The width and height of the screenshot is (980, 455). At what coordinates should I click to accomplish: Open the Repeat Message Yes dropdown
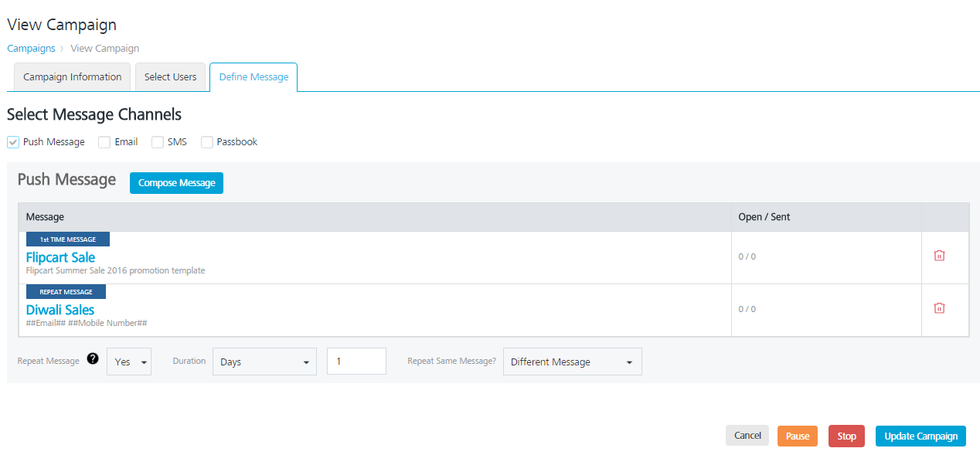coord(129,362)
